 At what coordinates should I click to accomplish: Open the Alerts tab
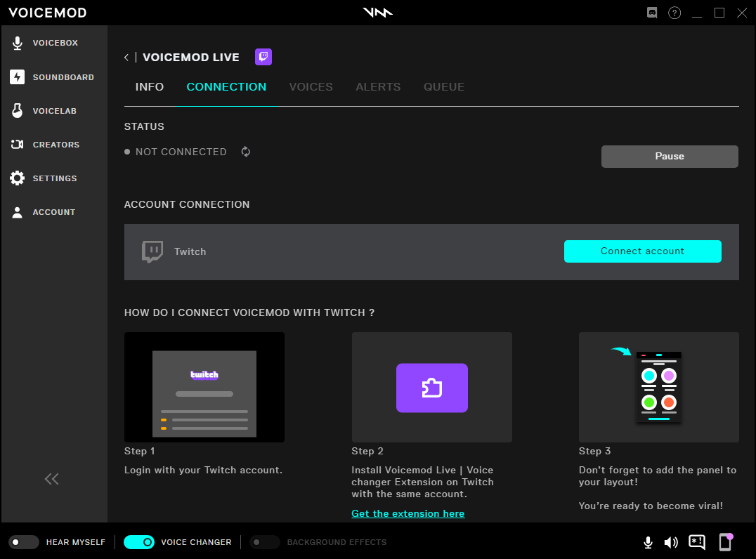coord(379,87)
